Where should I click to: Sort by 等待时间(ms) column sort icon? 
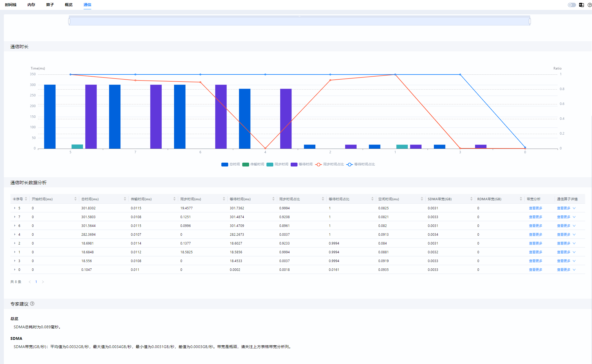click(273, 199)
